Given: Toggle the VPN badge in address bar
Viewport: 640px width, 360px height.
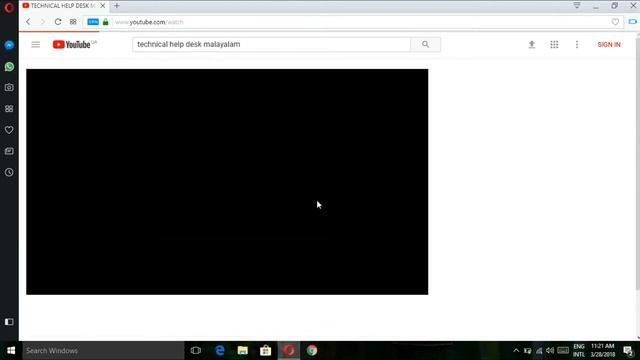Looking at the screenshot, I should [x=93, y=22].
